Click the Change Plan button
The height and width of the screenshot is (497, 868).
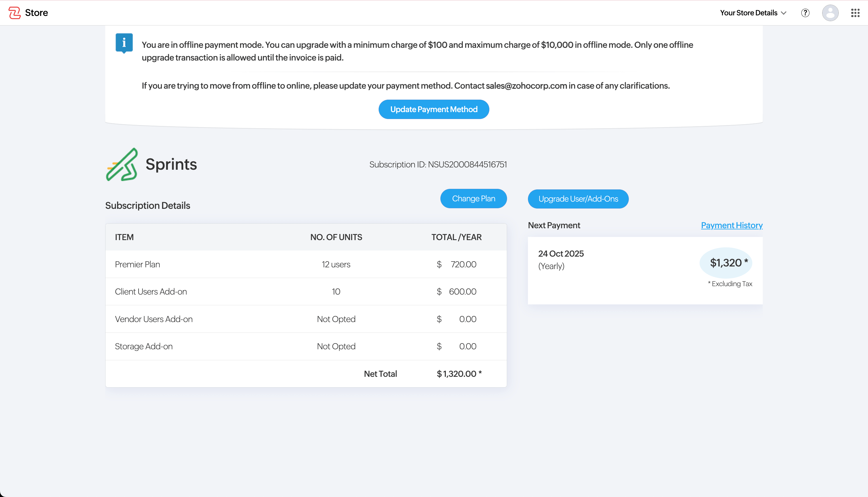click(473, 198)
